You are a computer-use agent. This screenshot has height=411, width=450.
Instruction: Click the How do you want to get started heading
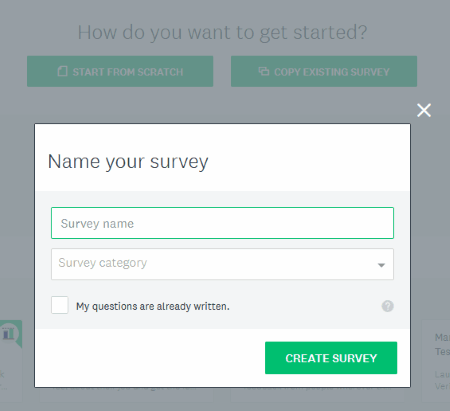222,33
